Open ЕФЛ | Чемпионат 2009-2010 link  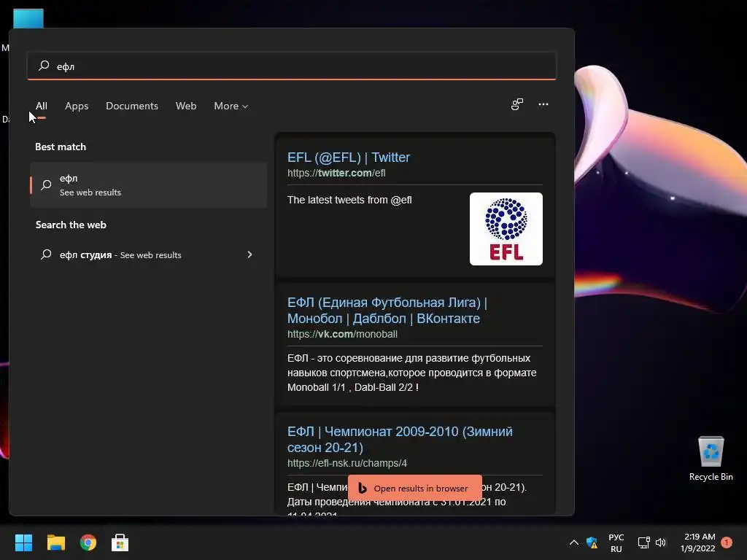point(400,439)
